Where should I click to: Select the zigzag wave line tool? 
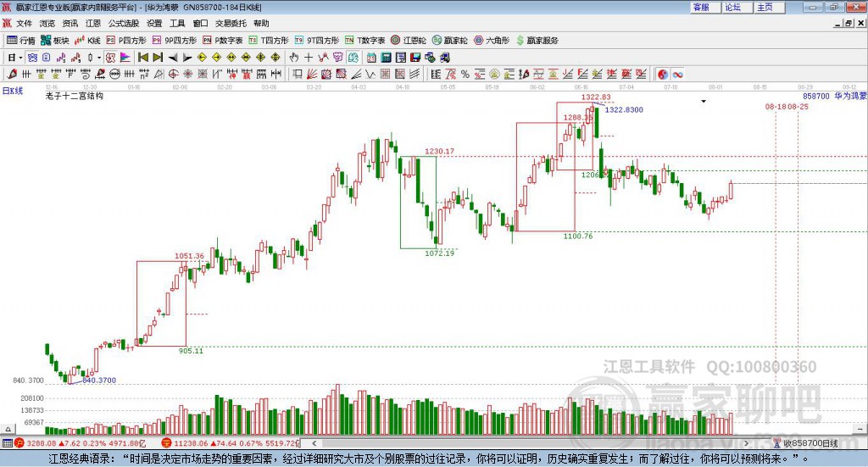tap(370, 74)
